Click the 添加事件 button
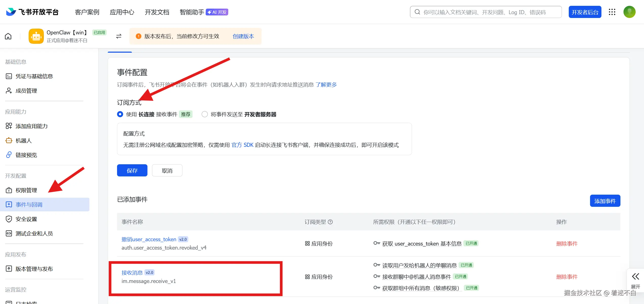 pyautogui.click(x=605, y=201)
